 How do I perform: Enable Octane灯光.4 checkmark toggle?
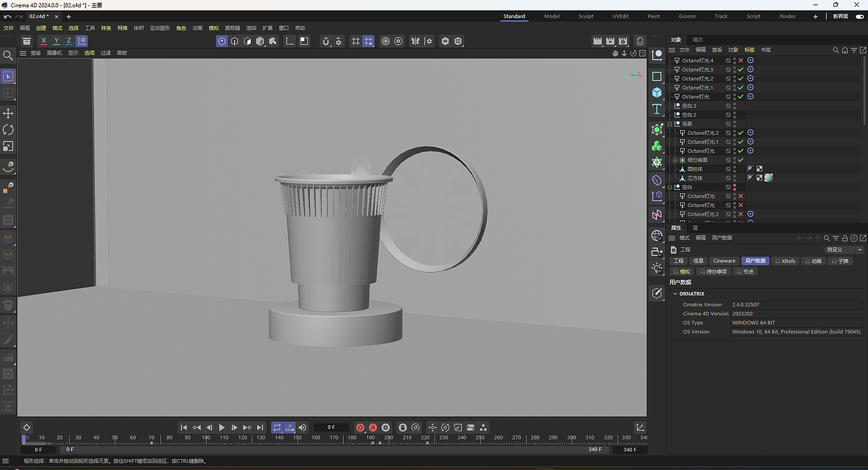coord(741,60)
